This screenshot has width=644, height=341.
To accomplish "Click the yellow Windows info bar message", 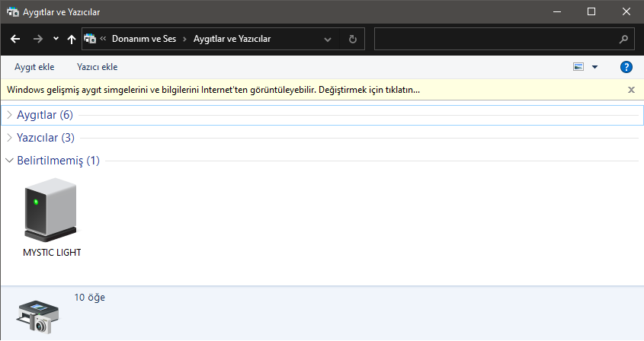I will [213, 90].
